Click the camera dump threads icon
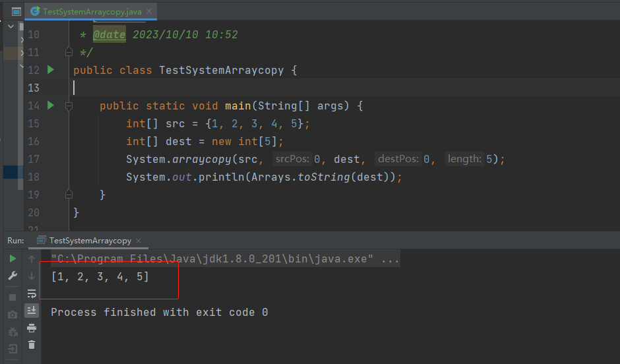The height and width of the screenshot is (364, 620). [13, 315]
